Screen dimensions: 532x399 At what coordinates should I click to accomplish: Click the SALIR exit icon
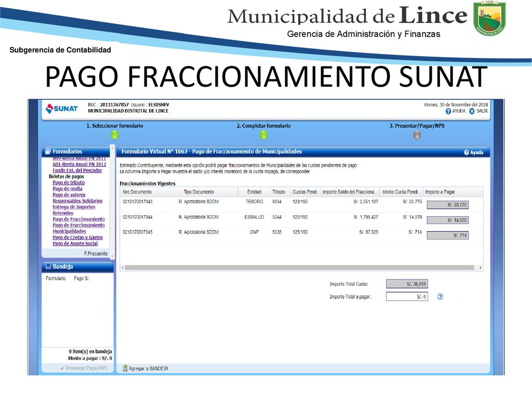coord(472,111)
